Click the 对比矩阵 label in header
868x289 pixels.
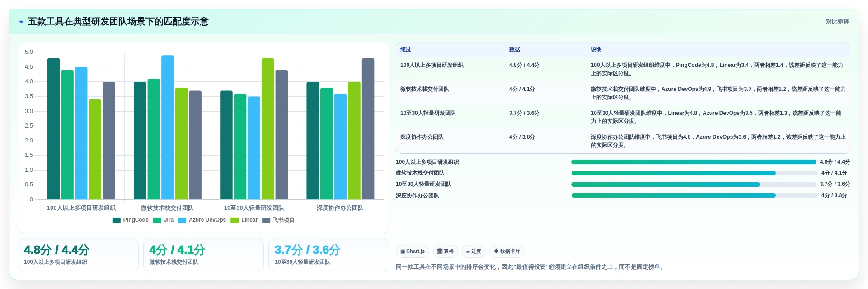tap(837, 22)
